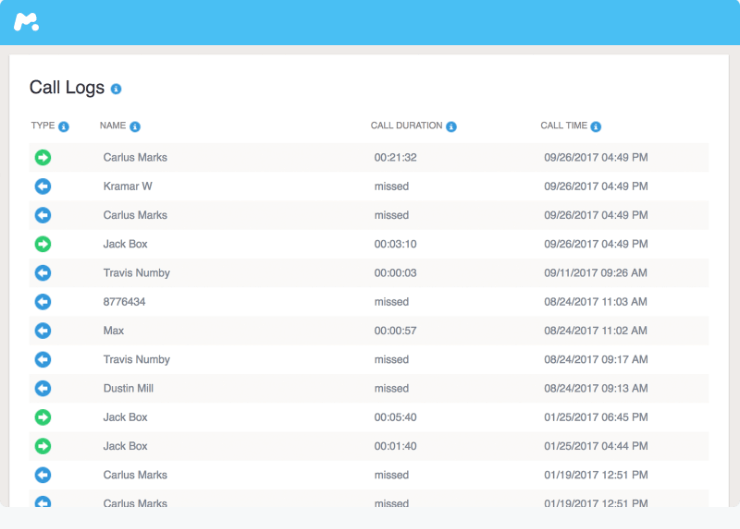Click incoming call icon for Travis Numby 00:00:03
Screen dimensions: 740x529
(x=42, y=273)
